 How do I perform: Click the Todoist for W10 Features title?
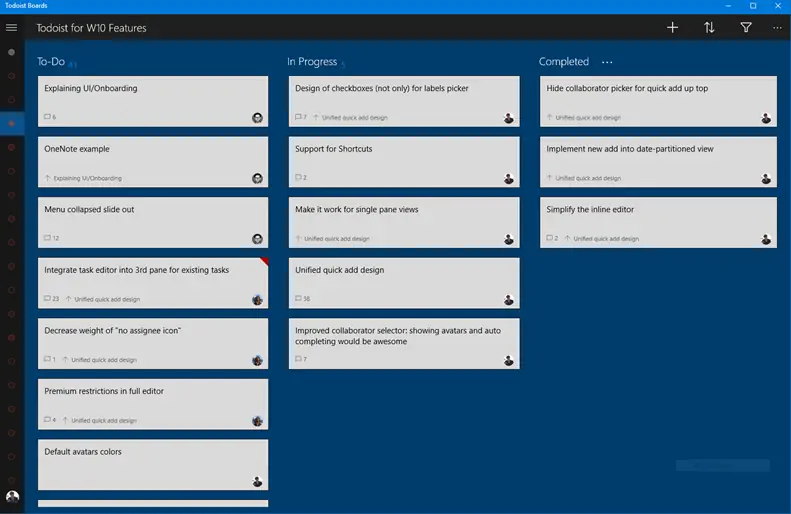tap(91, 28)
